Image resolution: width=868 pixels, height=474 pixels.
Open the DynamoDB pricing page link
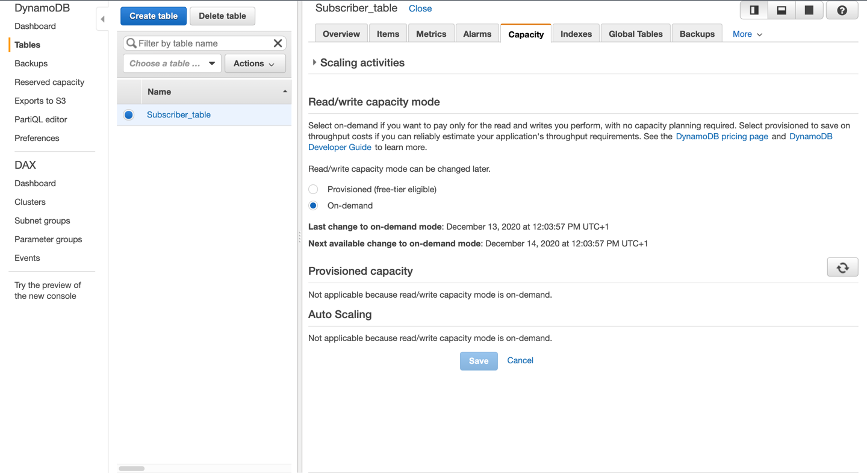pos(722,136)
